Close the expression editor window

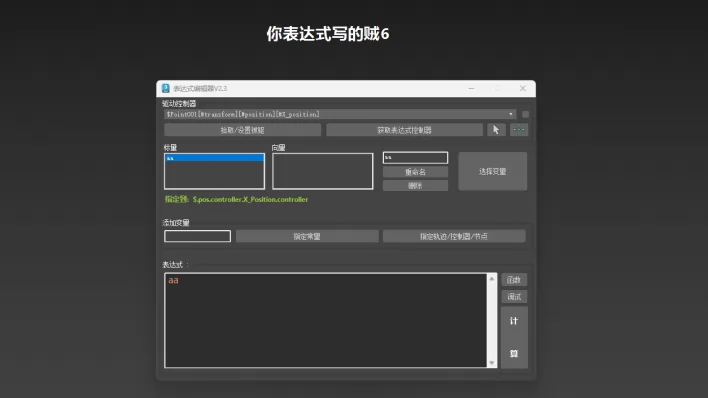(x=522, y=89)
